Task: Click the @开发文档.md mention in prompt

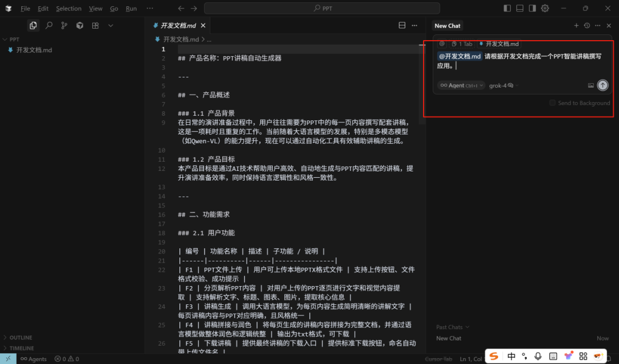Action: [x=460, y=56]
